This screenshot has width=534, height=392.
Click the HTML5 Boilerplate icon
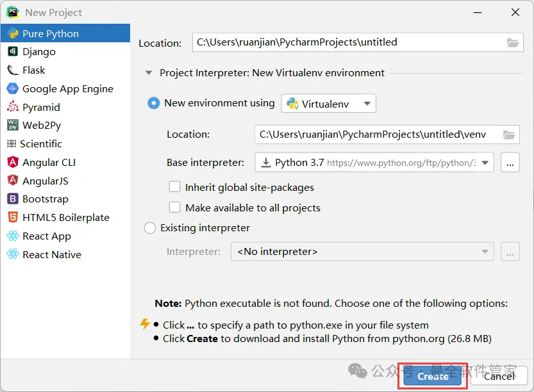12,218
